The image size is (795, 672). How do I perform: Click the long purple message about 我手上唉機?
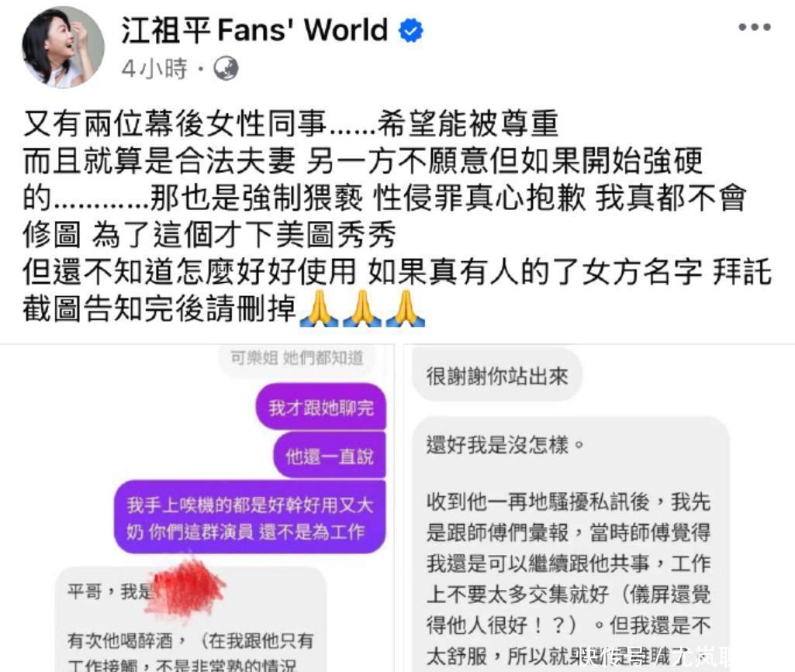[250, 518]
